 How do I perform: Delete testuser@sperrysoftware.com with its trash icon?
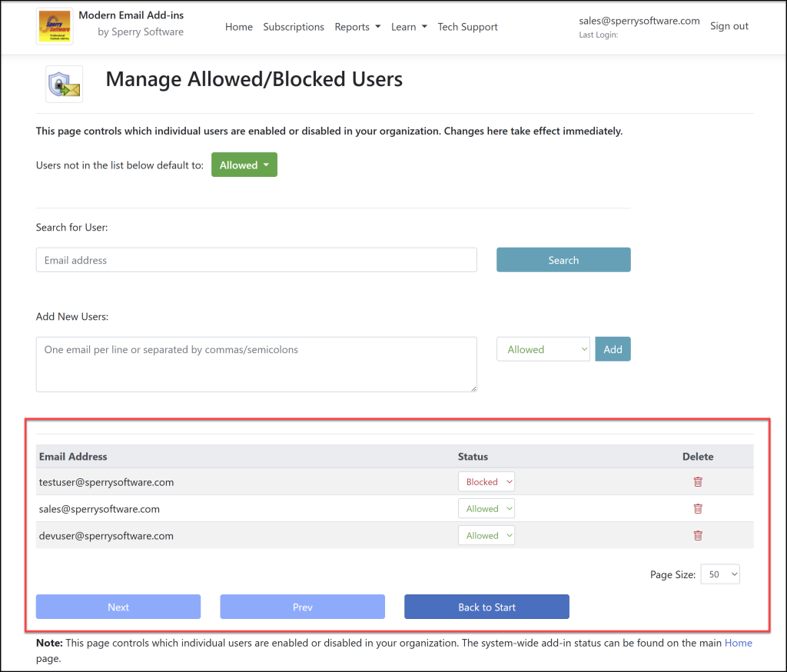(697, 481)
